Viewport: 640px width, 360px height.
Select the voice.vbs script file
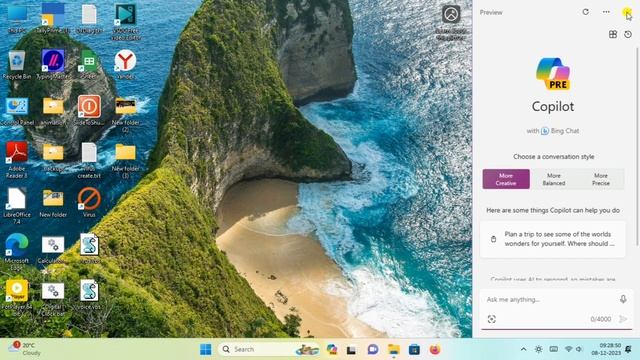click(89, 295)
